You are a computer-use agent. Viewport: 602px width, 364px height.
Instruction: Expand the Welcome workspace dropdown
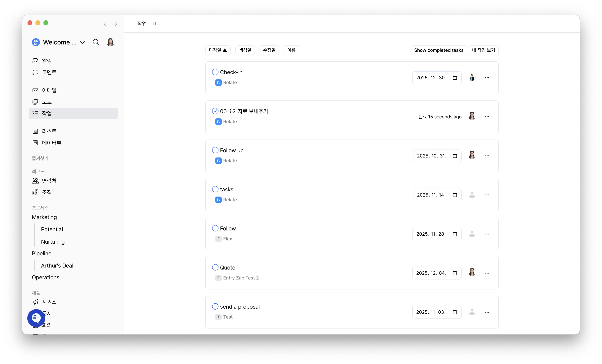83,42
